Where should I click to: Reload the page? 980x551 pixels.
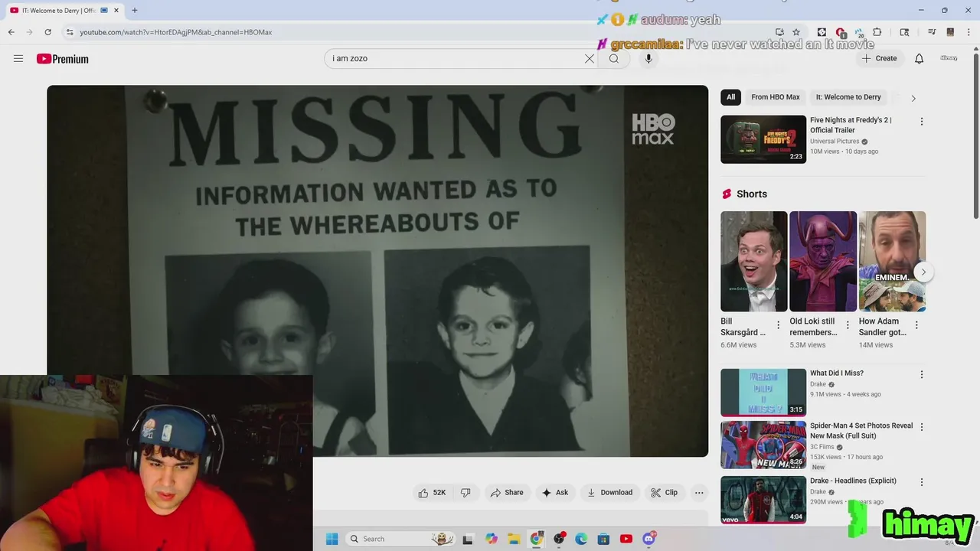(x=47, y=32)
